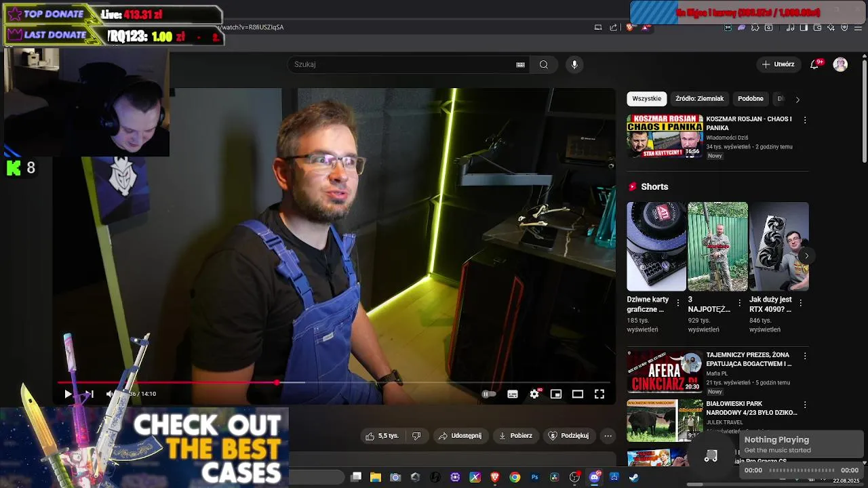
Task: Skip to the next video
Action: (x=89, y=394)
